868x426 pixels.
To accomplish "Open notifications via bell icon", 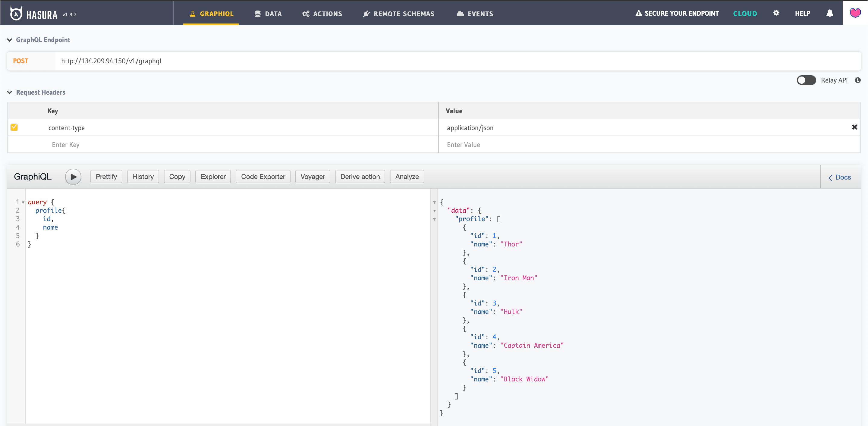I will pos(829,13).
